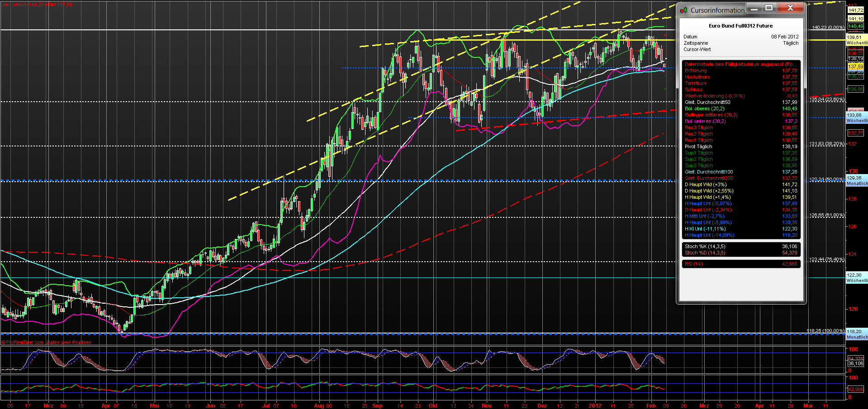Select the 'Res2 Täglich' row
Screen dimensions: 868x409
coord(741,134)
